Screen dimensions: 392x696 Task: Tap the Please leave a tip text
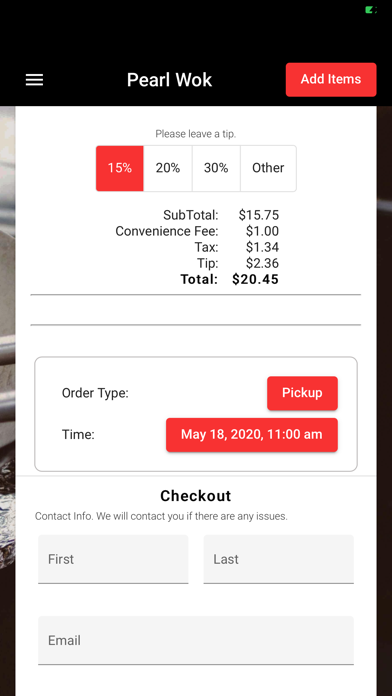point(196,134)
